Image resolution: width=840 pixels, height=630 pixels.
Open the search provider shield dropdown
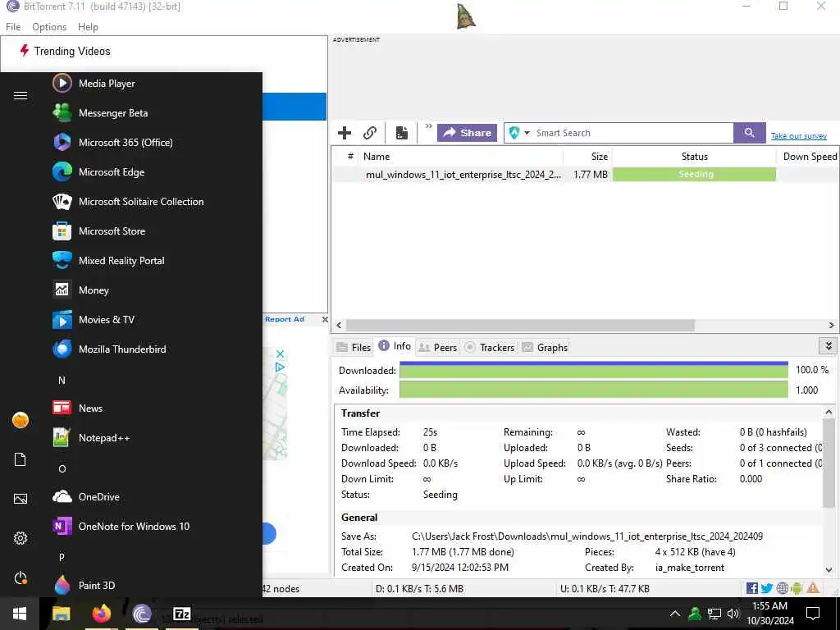[x=518, y=133]
